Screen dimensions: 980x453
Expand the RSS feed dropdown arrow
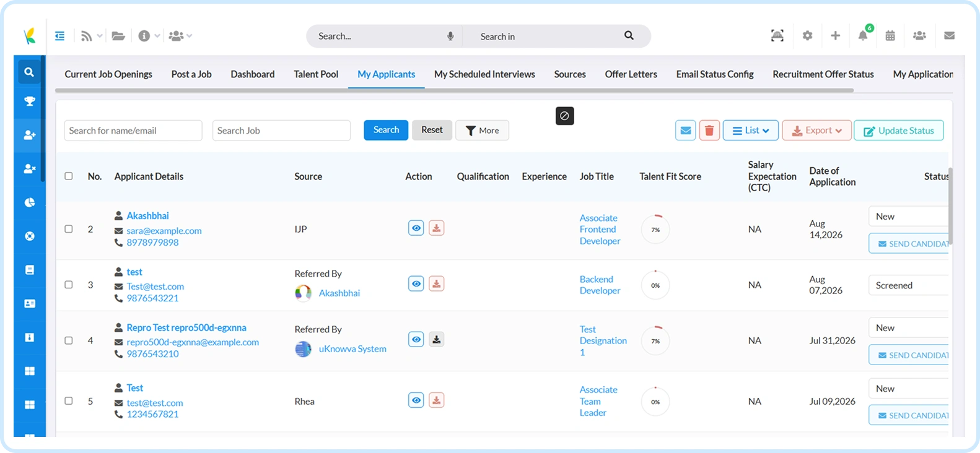point(100,36)
